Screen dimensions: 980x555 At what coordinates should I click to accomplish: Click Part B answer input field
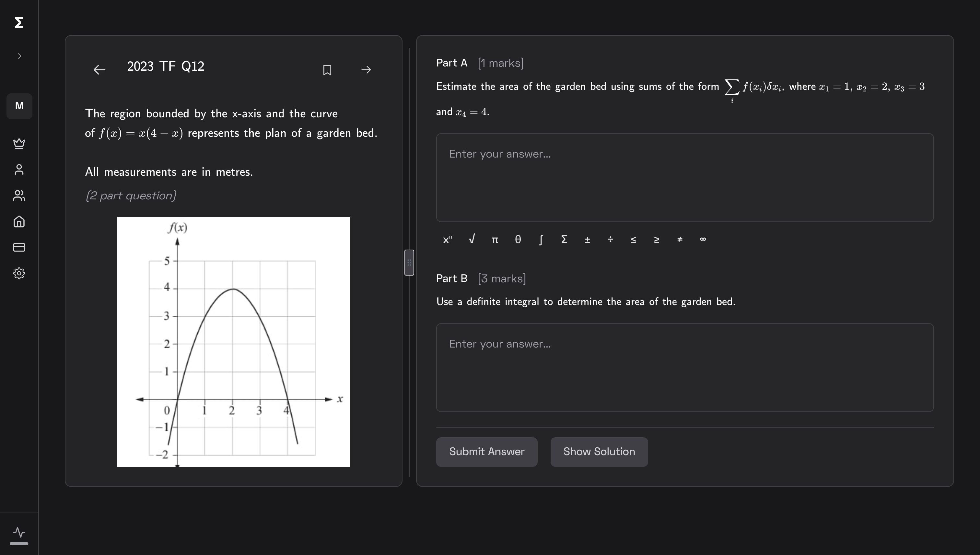[684, 367]
